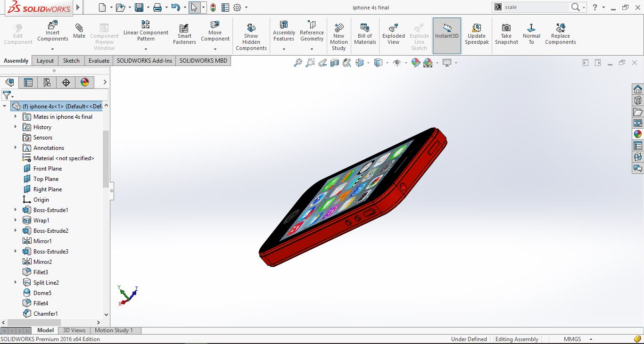Click the Rebuild traffic light icon

coord(213,8)
